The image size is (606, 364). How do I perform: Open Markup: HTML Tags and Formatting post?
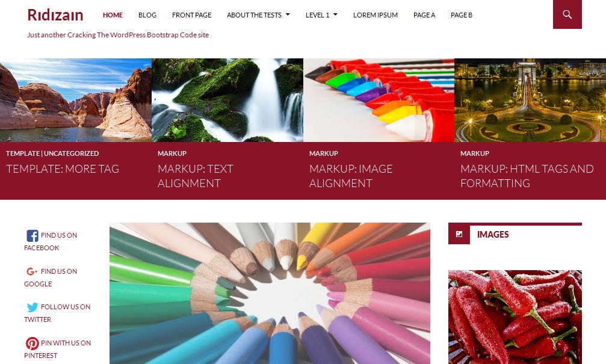click(x=527, y=176)
